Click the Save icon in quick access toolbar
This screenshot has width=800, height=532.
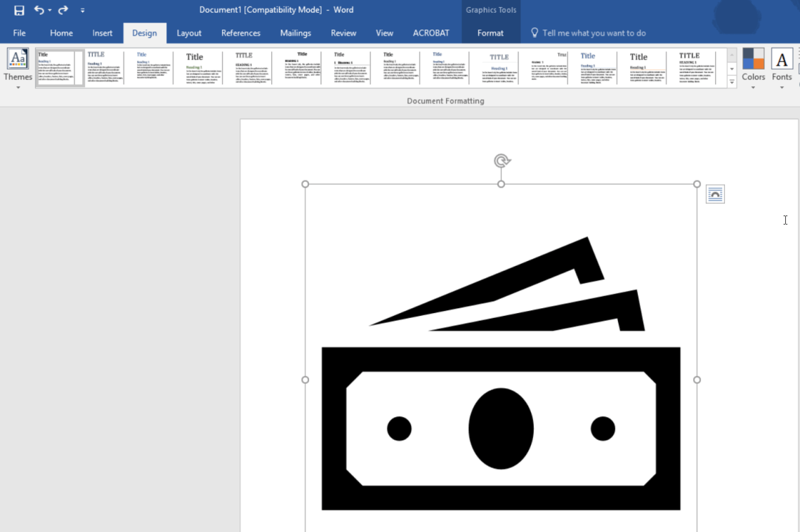[19, 10]
